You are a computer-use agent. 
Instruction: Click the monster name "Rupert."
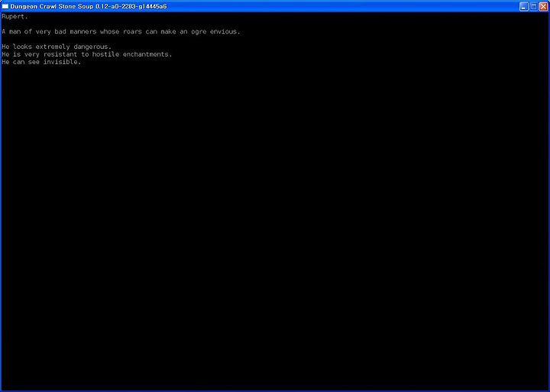[15, 17]
